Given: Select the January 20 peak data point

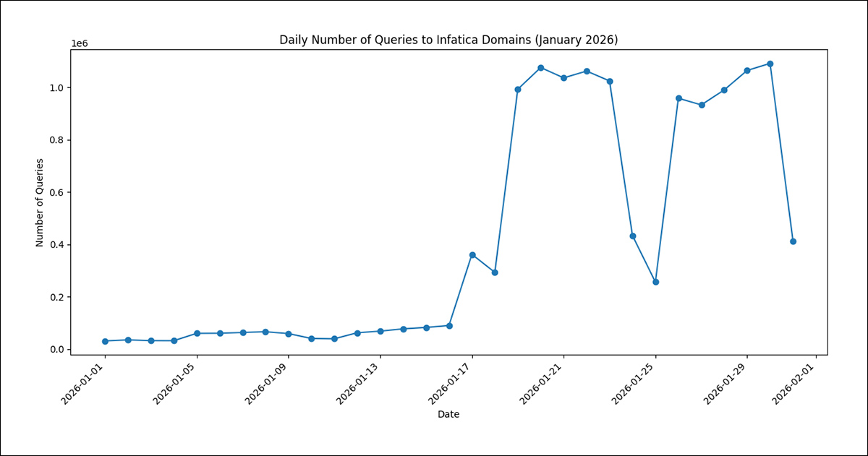Looking at the screenshot, I should click(x=541, y=68).
